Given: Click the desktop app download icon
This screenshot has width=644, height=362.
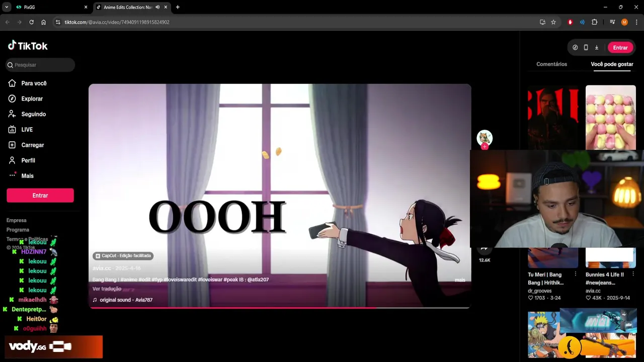Looking at the screenshot, I should point(597,47).
